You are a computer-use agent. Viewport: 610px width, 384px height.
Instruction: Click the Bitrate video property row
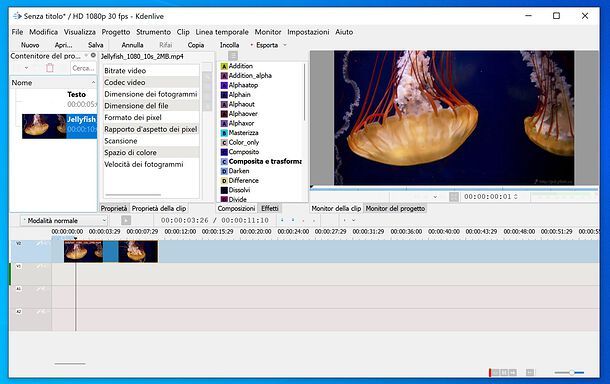[x=151, y=71]
